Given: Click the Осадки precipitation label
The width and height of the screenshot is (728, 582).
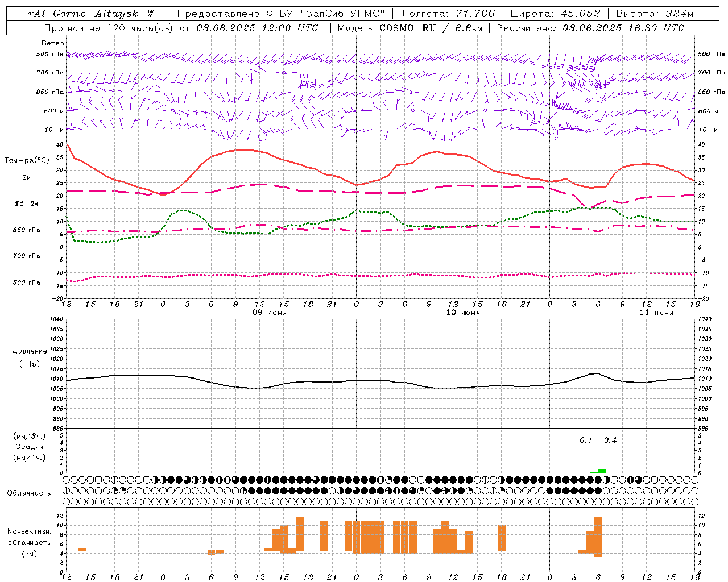Looking at the screenshot, I should [29, 447].
